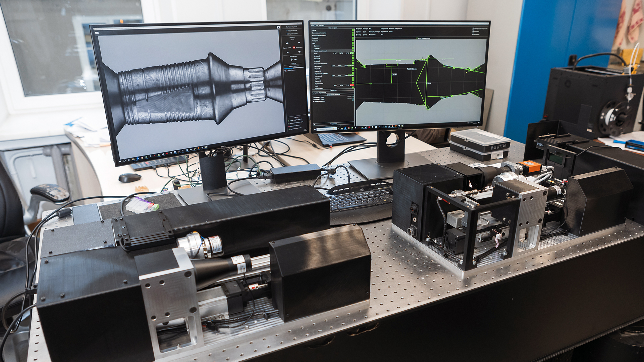Click the upper-left rotation up arrow

[287, 43]
